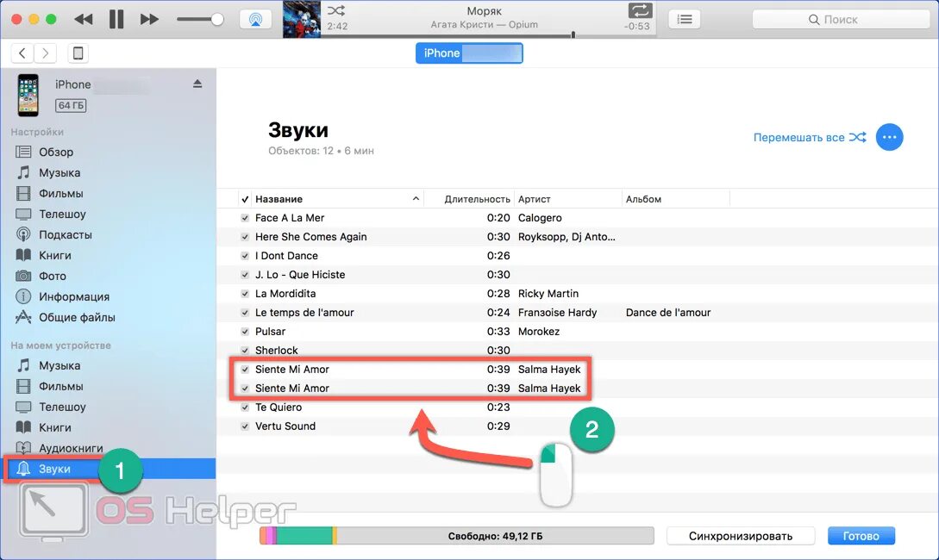Open the blue three-dots more button

point(889,138)
